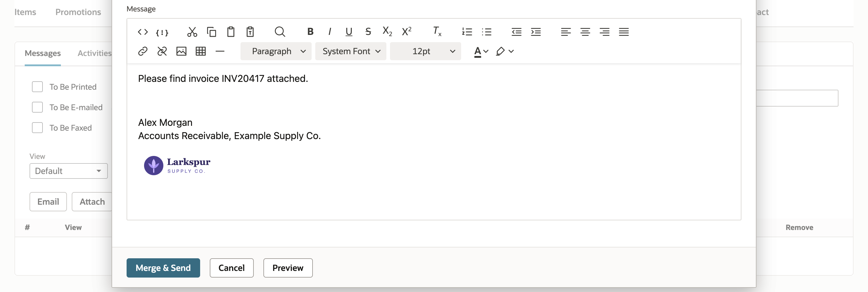Check the To Be Faxed box

(x=37, y=128)
